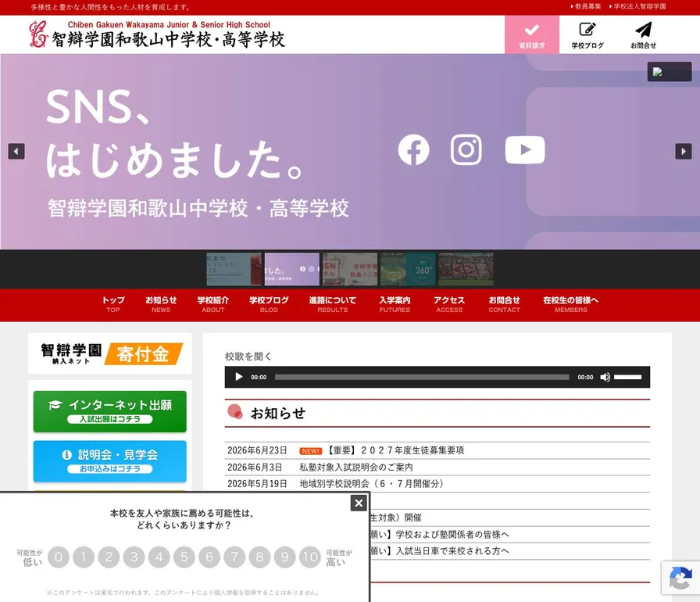Select rating 8 in the survey

pos(260,557)
